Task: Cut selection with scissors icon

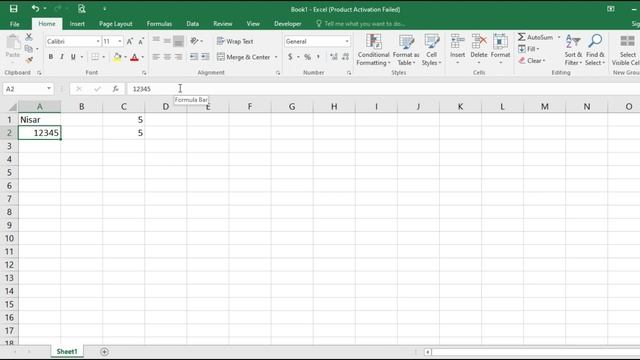Action: click(x=29, y=37)
